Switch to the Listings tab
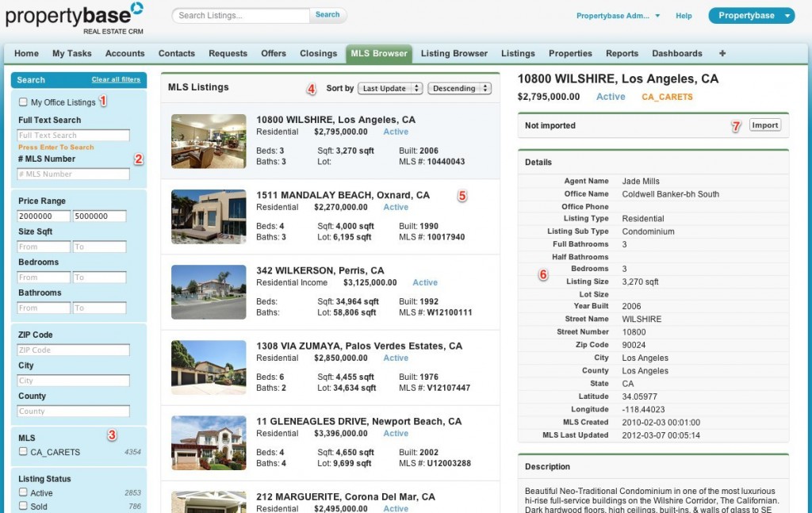812x513 pixels. [x=518, y=53]
